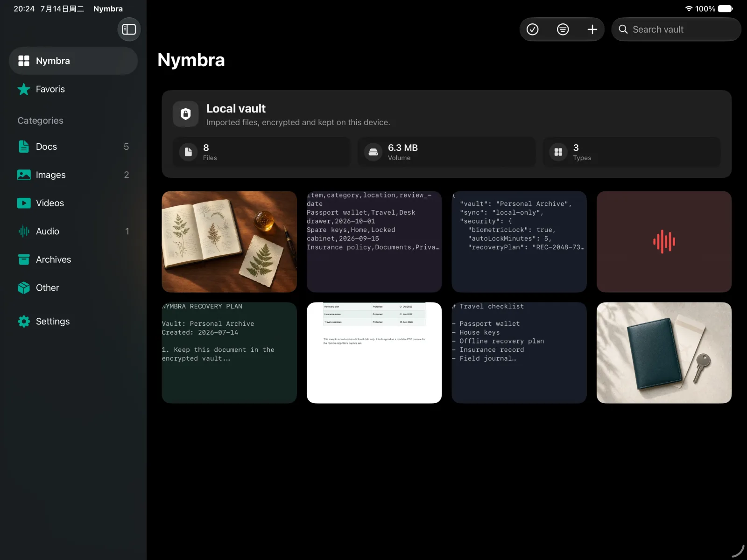Click the '6.3 MB' volume value
Screen dimensions: 747x560
point(403,147)
